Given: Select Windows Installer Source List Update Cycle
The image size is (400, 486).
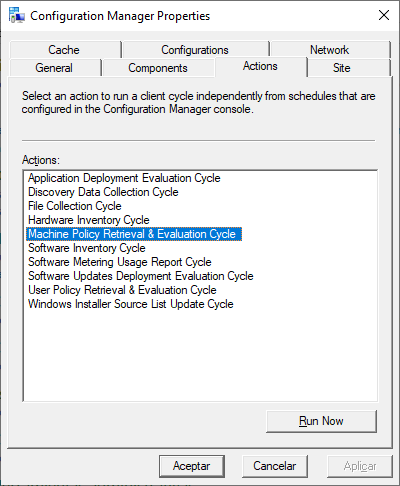Looking at the screenshot, I should pos(131,304).
